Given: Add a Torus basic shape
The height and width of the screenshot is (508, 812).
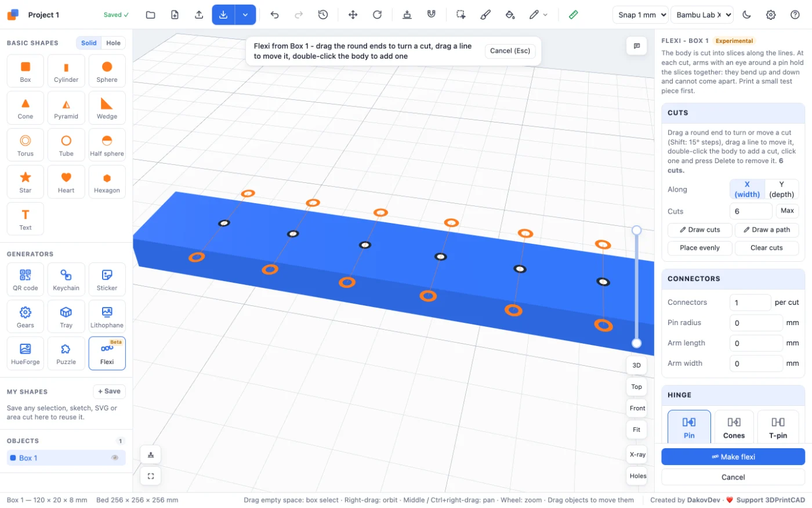Looking at the screenshot, I should click(x=26, y=145).
